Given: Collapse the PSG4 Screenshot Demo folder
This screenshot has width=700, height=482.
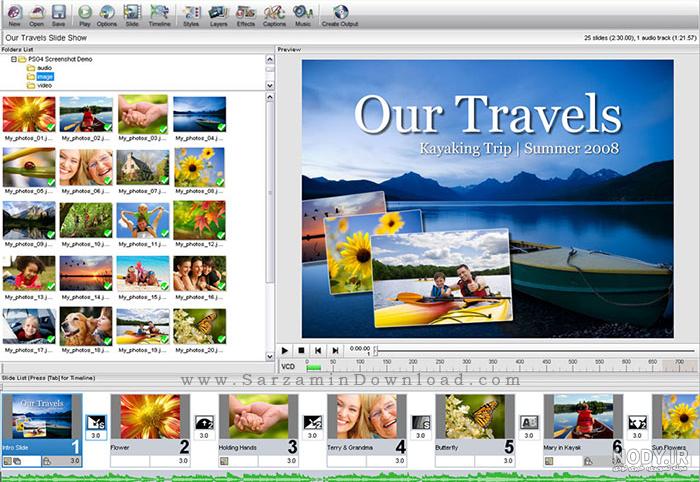Looking at the screenshot, I should (x=14, y=59).
